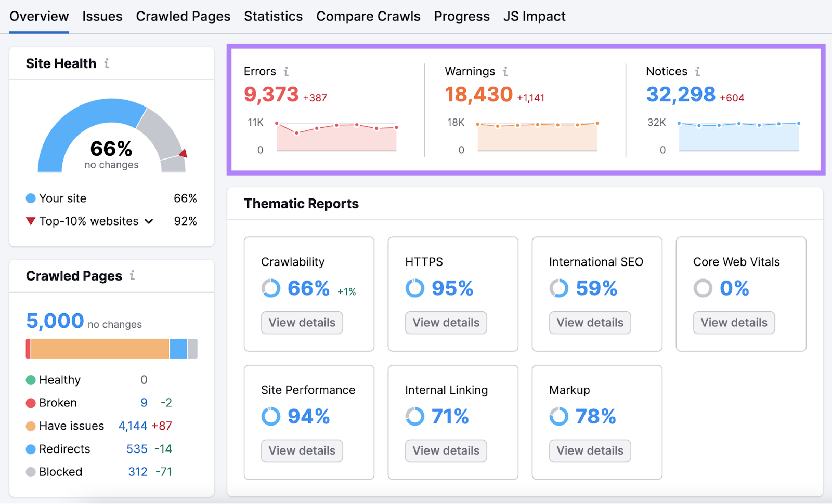Click the Have issues count 4,144
This screenshot has width=832, height=504.
(x=133, y=426)
